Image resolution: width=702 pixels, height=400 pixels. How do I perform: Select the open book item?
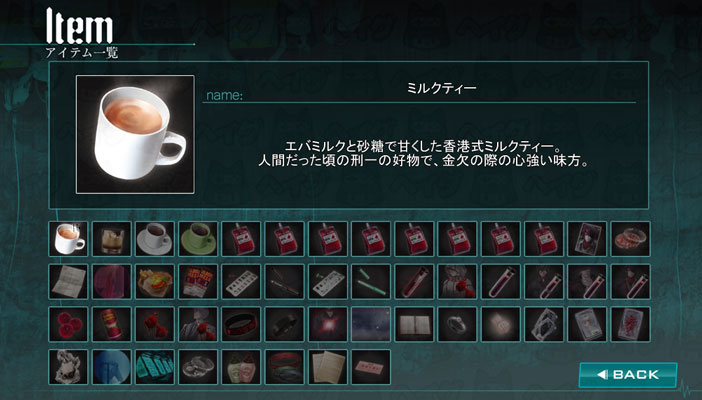tap(414, 324)
